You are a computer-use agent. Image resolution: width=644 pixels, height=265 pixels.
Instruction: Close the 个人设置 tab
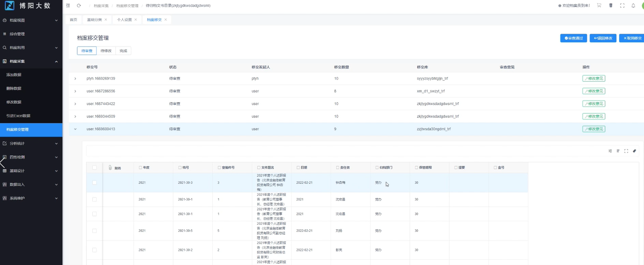136,20
